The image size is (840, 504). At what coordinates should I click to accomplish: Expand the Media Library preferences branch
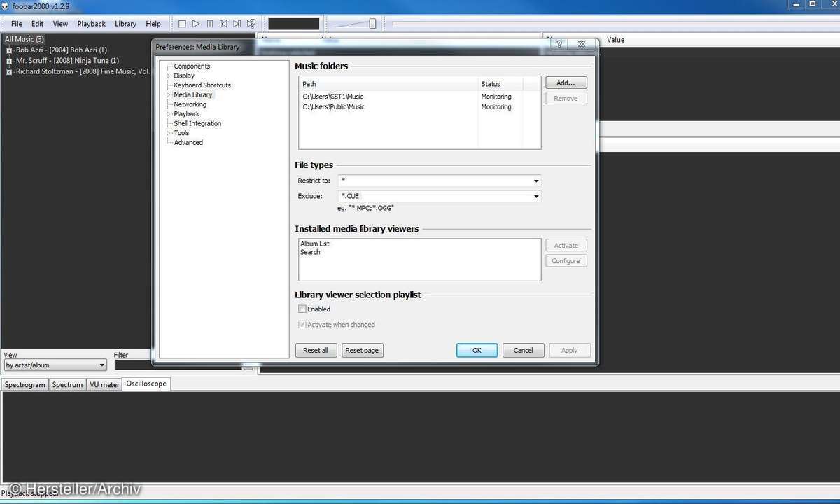click(168, 94)
